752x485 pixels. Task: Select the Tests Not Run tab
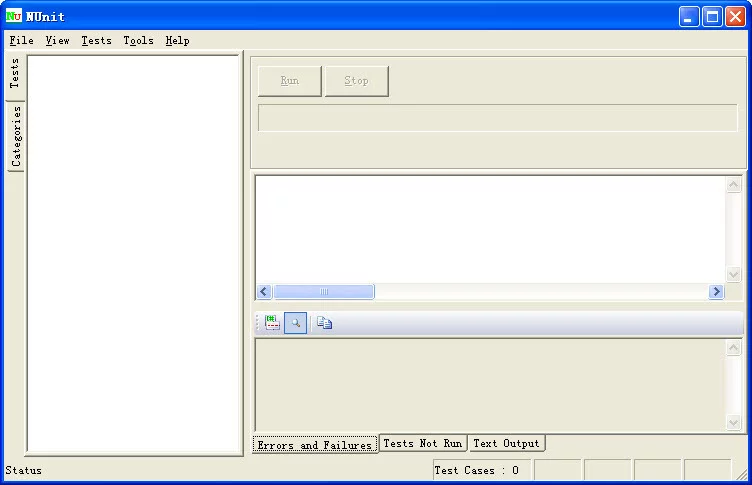[423, 443]
